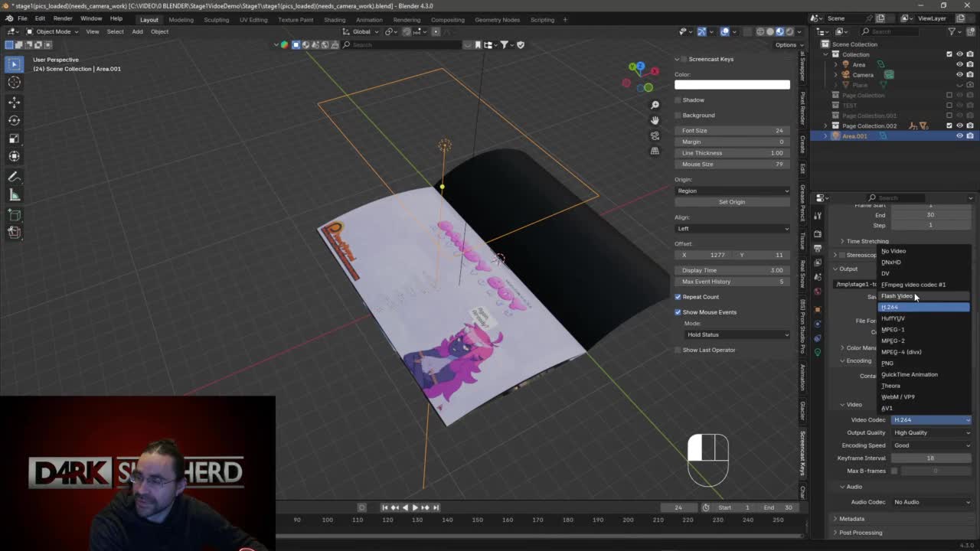Image resolution: width=980 pixels, height=551 pixels.
Task: Open the Audio Codec dropdown
Action: point(931,502)
